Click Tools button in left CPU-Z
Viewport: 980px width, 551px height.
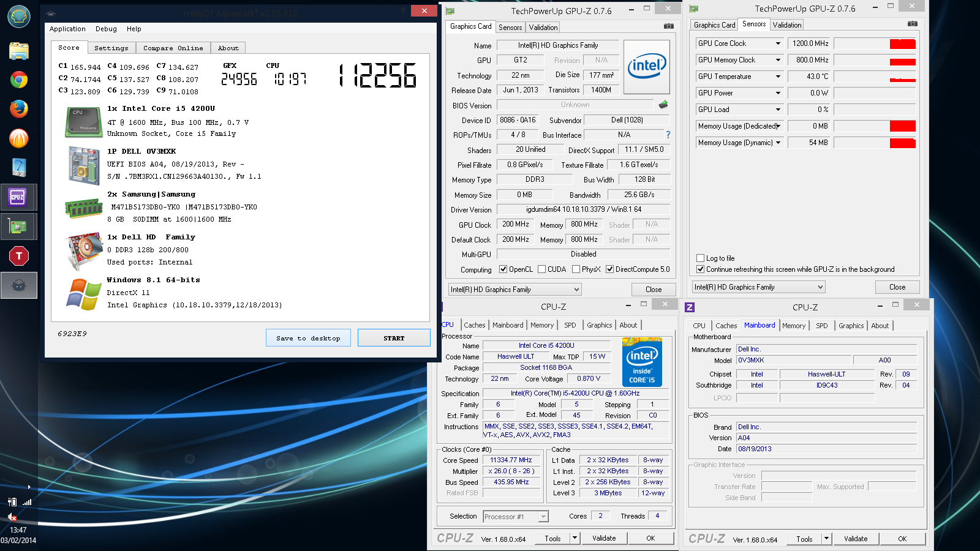coord(553,538)
